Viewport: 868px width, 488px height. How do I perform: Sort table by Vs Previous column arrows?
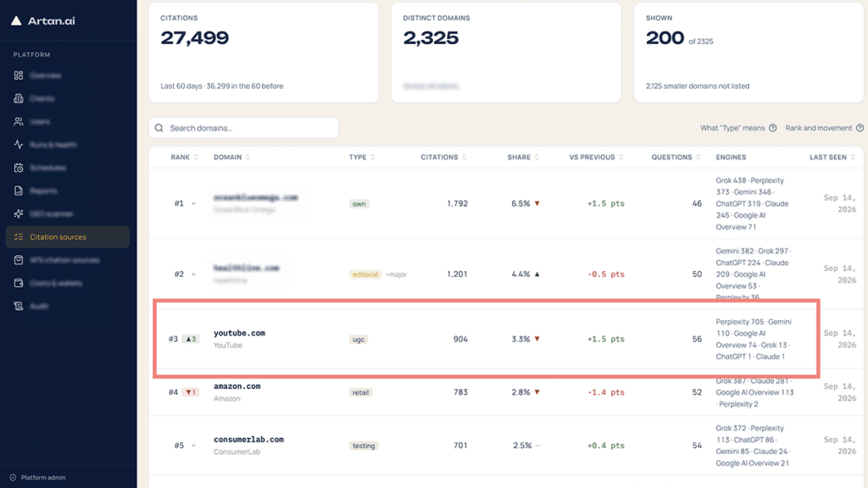[x=621, y=157]
